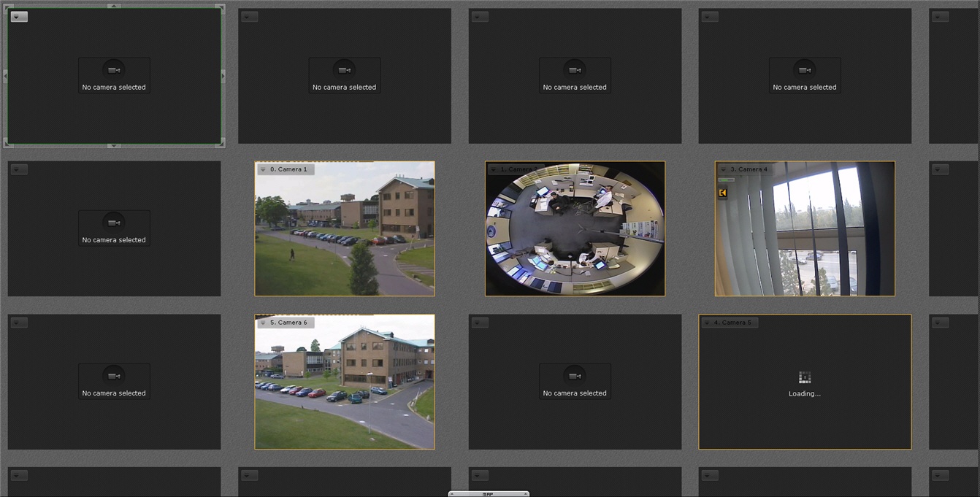Click camera icon in middle-row leftmost empty cell
This screenshot has width=980, height=497.
point(114,223)
